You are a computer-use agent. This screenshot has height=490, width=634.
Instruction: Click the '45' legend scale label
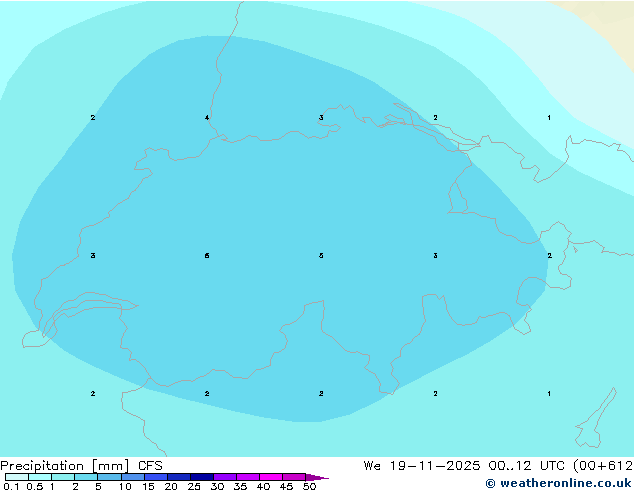point(286,486)
